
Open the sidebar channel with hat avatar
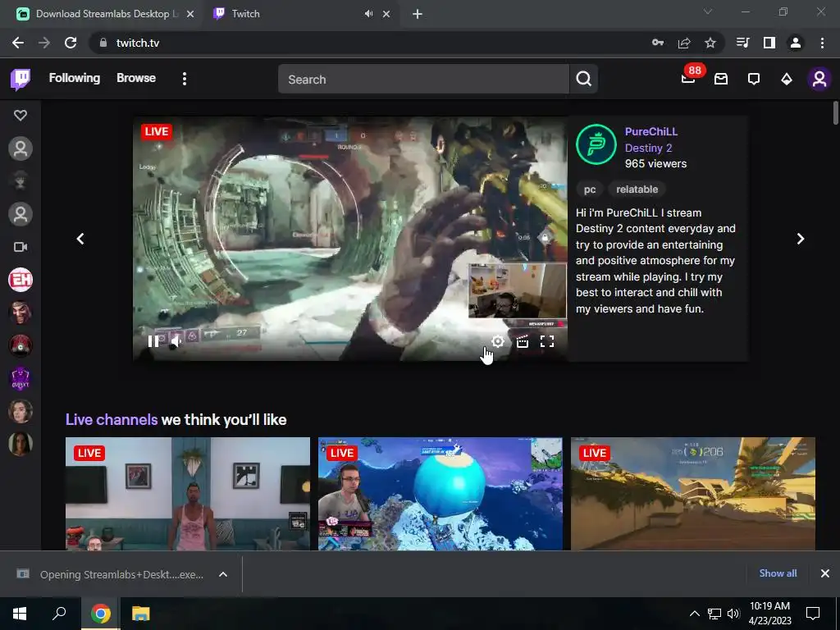pyautogui.click(x=21, y=181)
